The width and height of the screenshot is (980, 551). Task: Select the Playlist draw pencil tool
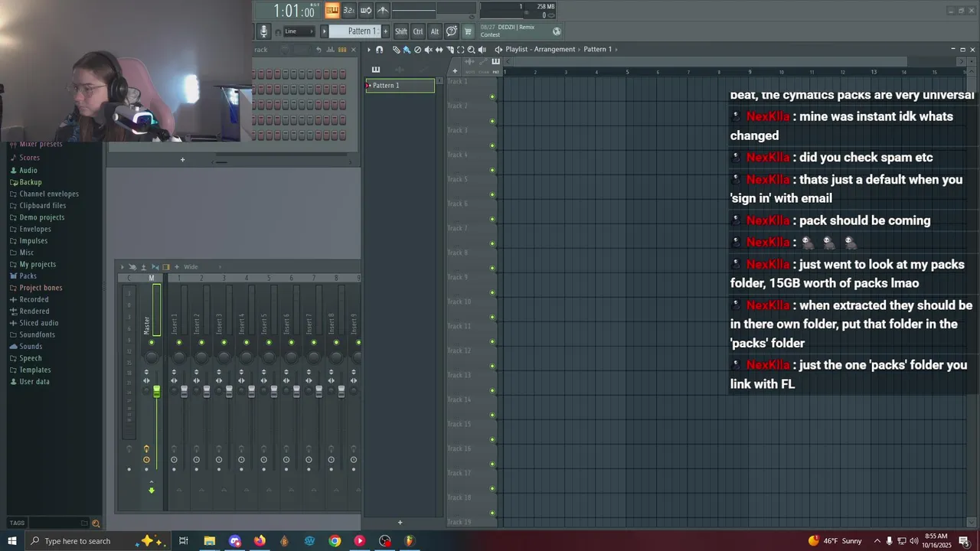coord(397,50)
